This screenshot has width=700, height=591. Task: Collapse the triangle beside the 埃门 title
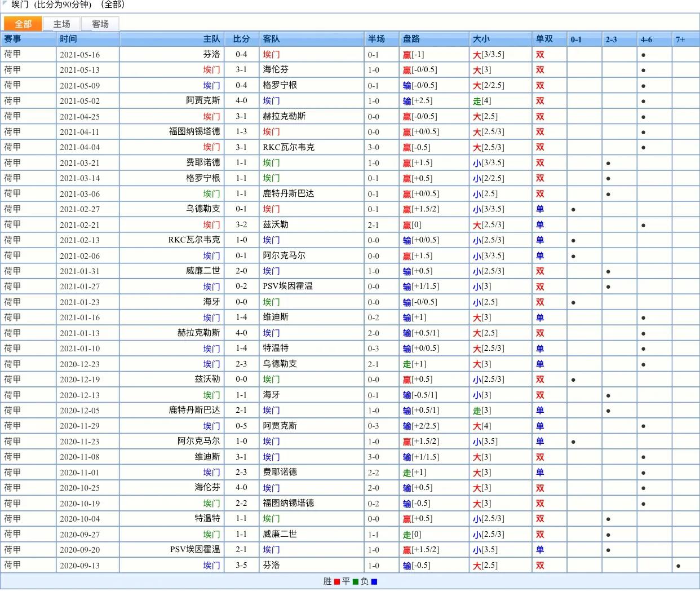click(x=5, y=4)
